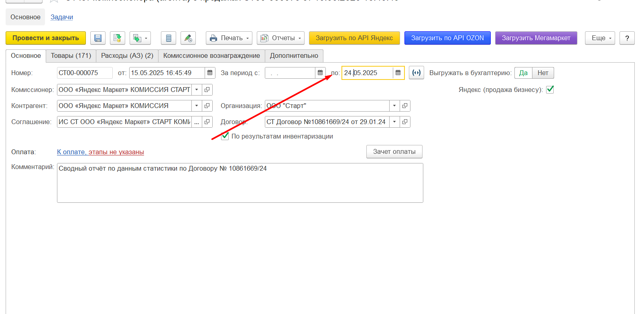Open calendar for period end date

(x=398, y=73)
